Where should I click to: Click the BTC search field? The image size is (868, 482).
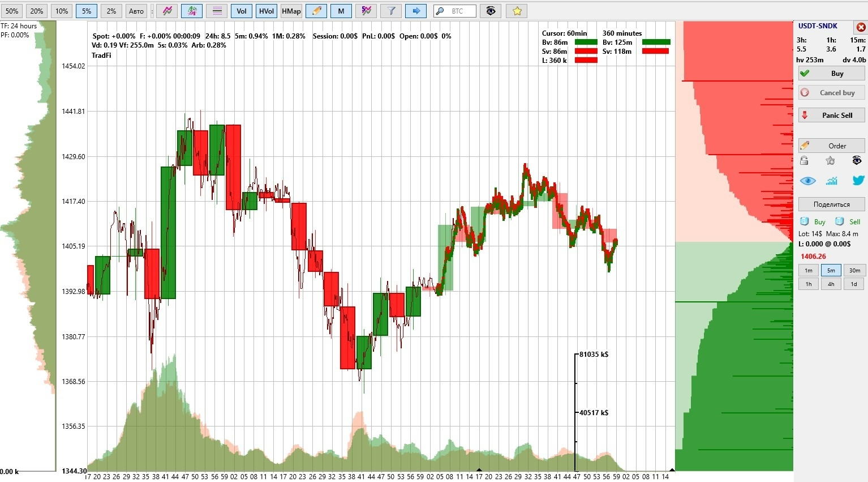click(x=455, y=11)
